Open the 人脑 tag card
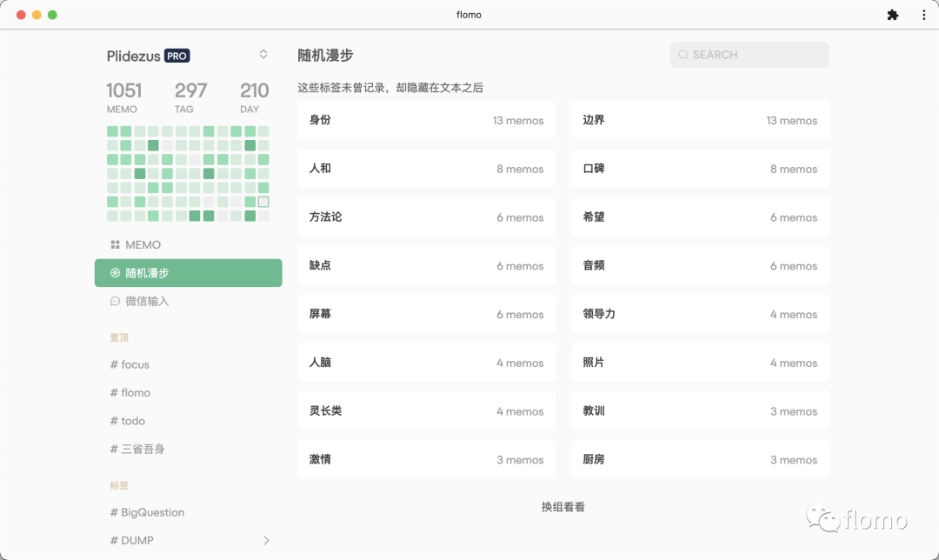The image size is (939, 560). 426,363
